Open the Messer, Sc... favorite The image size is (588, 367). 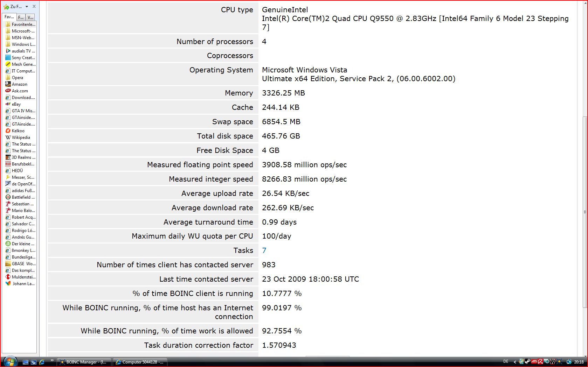[20, 177]
